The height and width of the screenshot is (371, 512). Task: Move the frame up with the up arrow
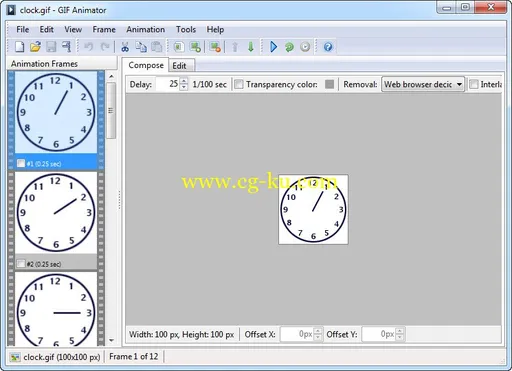coord(235,47)
